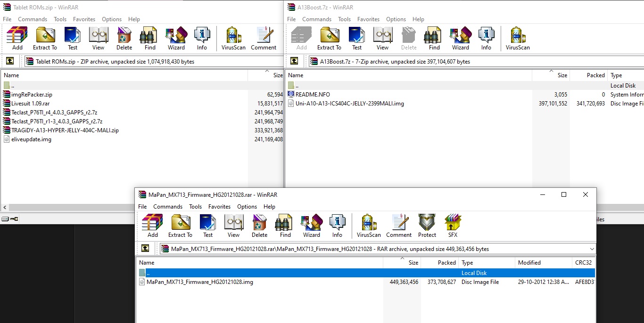Click Protect icon in MaPan archive toolbar

point(427,226)
